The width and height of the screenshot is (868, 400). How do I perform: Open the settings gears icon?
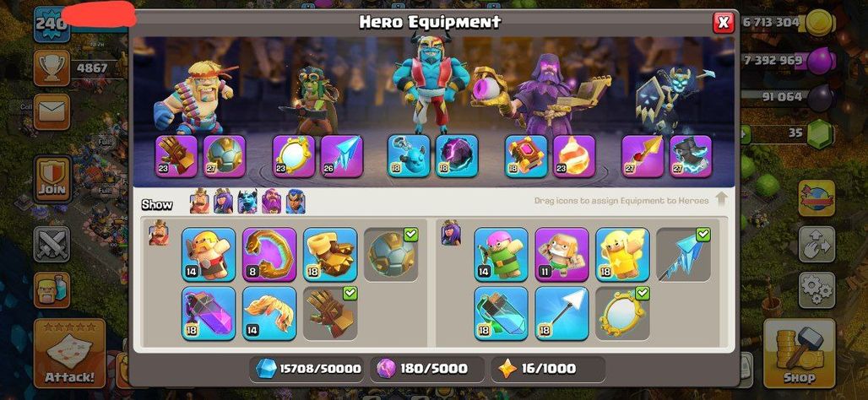tap(816, 290)
